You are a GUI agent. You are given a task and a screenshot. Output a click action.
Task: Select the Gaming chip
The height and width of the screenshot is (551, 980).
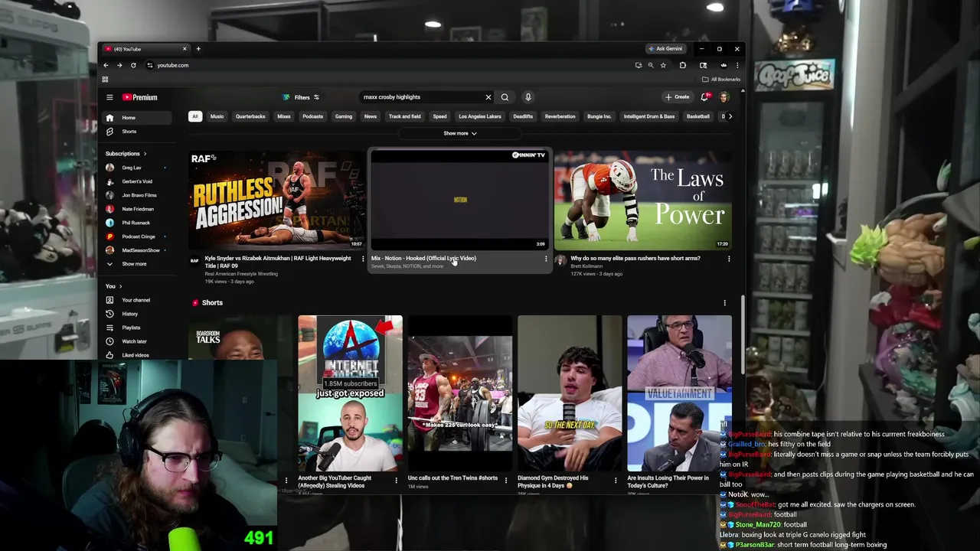click(343, 116)
